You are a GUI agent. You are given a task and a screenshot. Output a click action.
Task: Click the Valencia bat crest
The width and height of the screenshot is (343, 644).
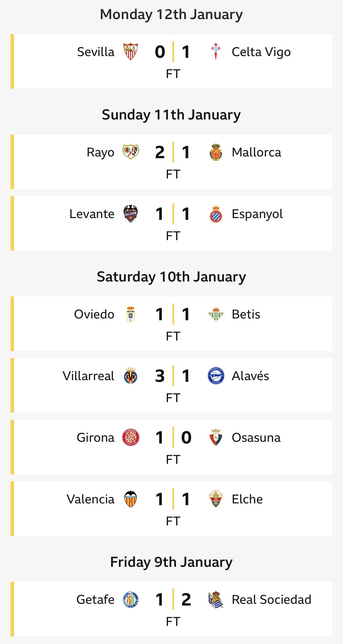point(130,499)
